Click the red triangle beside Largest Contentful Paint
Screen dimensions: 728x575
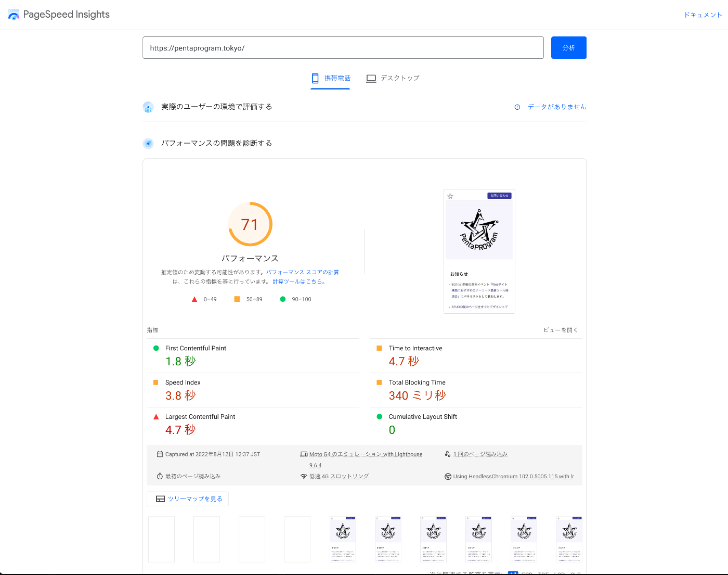[156, 417]
